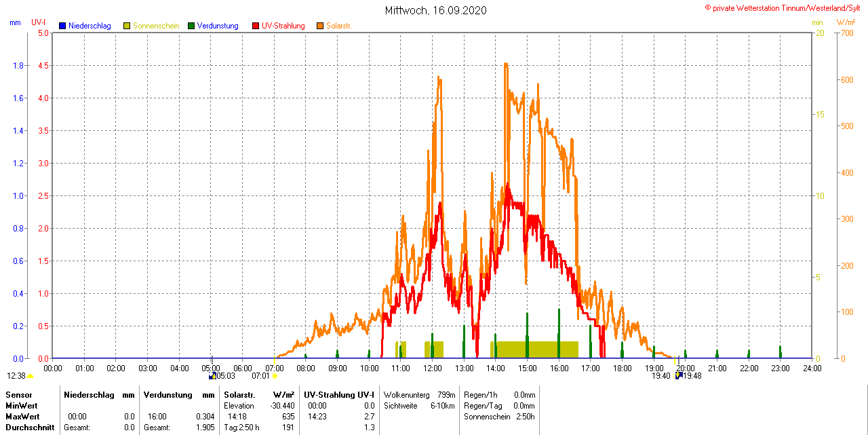The image size is (868, 435).
Task: Click the UV-Strahlung UV-I table header
Action: (338, 394)
